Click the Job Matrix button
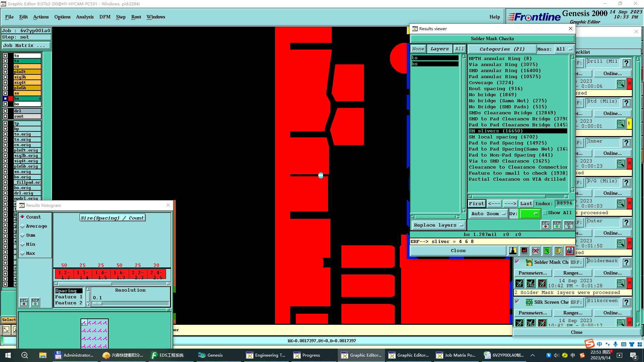This screenshot has width=644, height=362. 26,46
